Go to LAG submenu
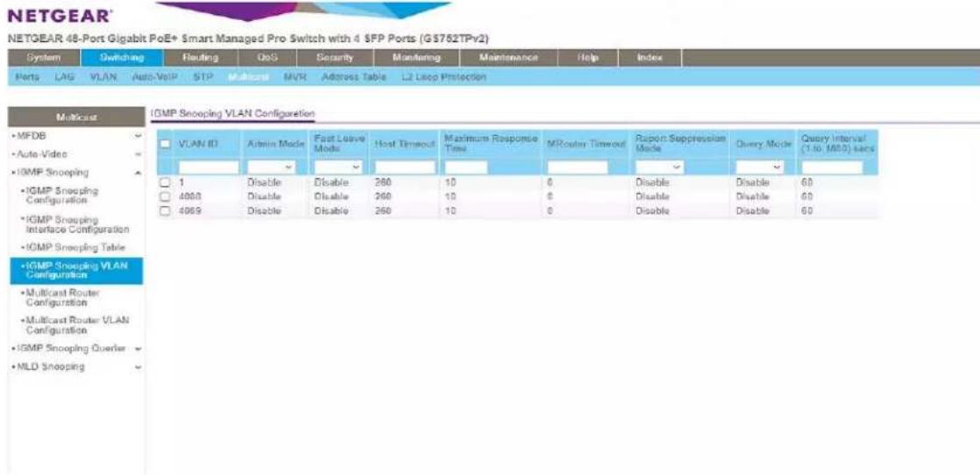980x475 pixels. coord(64,77)
